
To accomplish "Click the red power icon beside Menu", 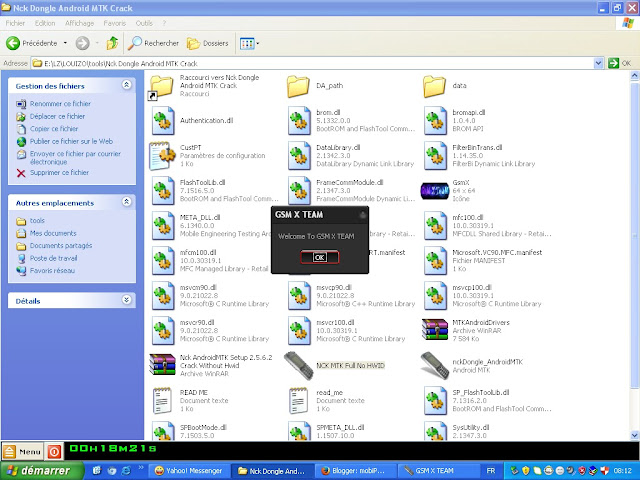I will pyautogui.click(x=54, y=452).
